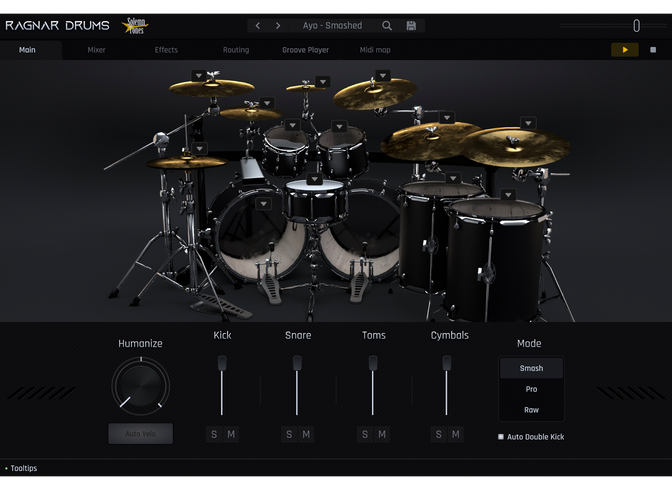Open the Effects tab

166,50
